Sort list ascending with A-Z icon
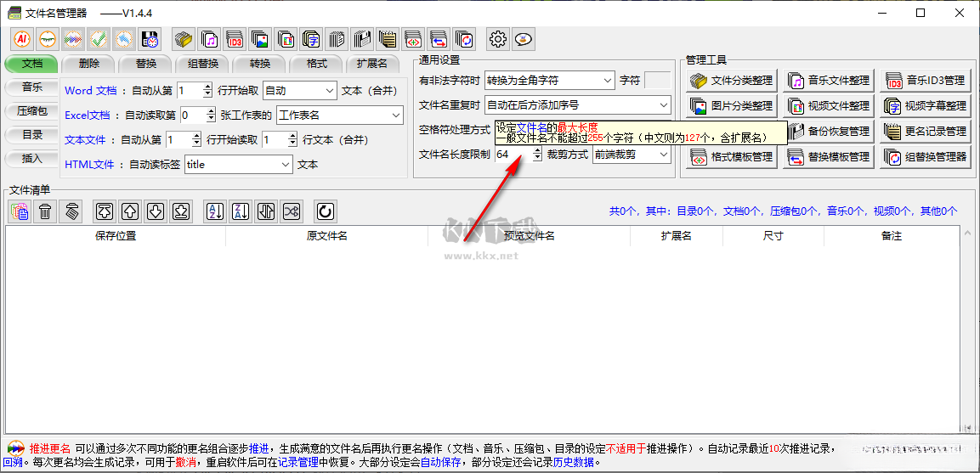The height and width of the screenshot is (473, 980). [x=215, y=211]
